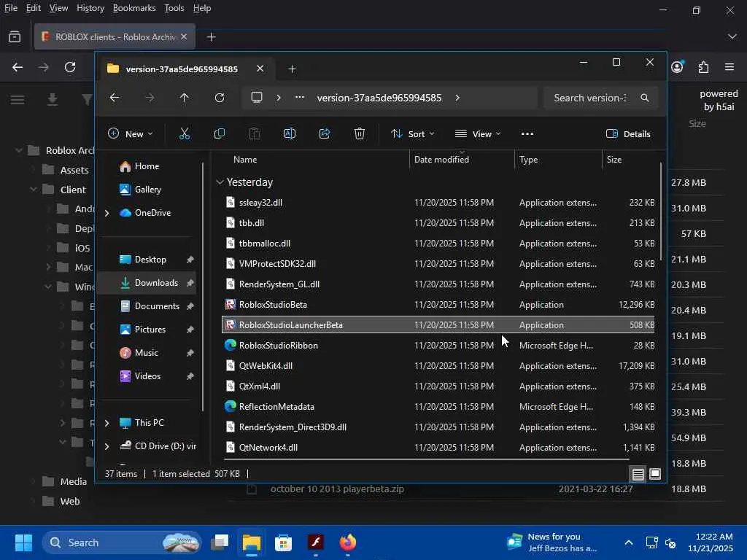Open Firefox History menu

90,8
